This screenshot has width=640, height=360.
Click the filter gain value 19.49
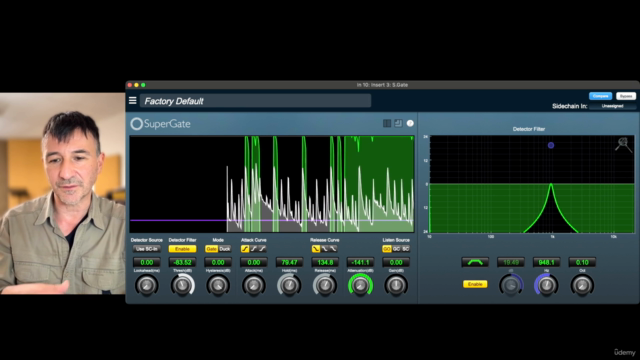point(511,262)
